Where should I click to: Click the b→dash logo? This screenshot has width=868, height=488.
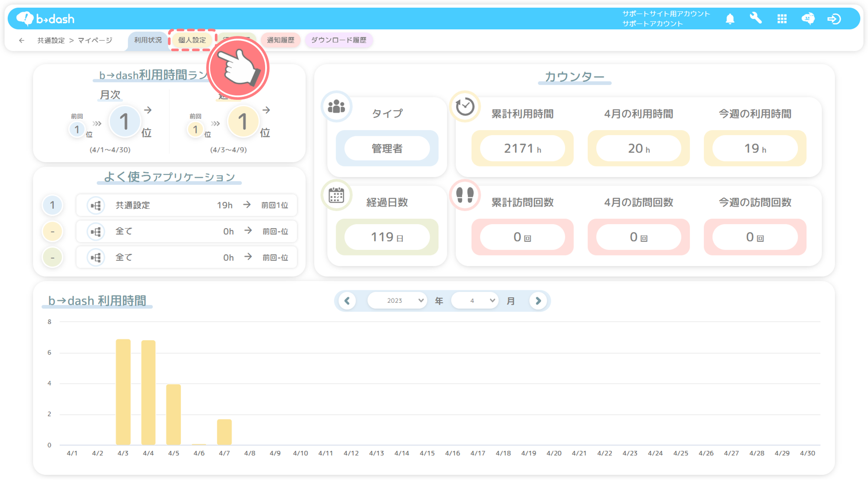click(45, 19)
